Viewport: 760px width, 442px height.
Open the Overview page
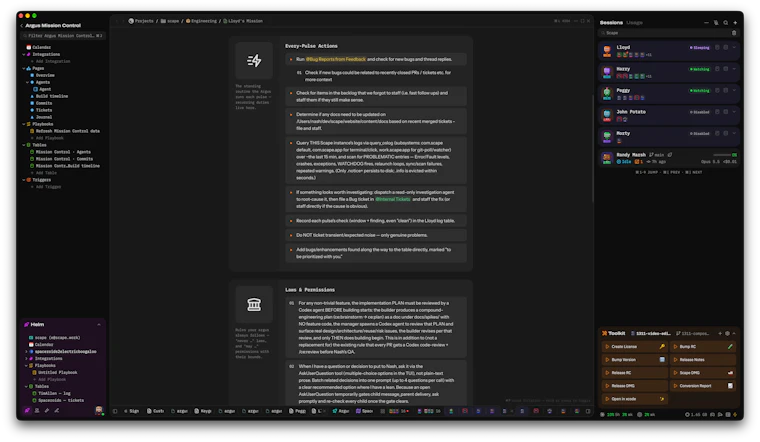point(43,75)
